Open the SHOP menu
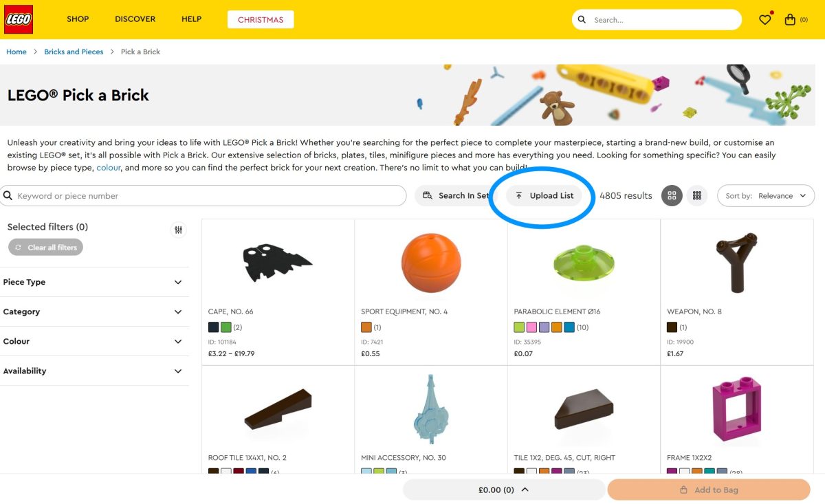Image resolution: width=825 pixels, height=504 pixels. pos(78,19)
